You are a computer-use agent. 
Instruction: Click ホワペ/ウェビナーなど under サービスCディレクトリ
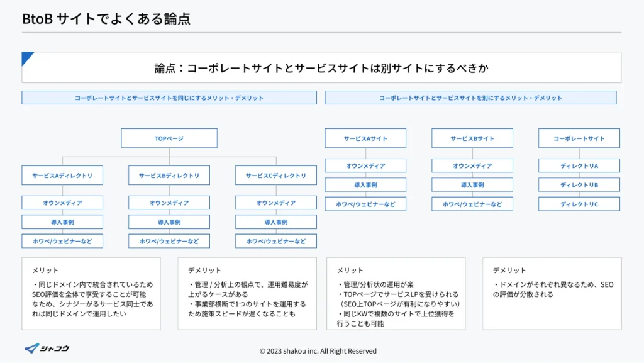[276, 241]
